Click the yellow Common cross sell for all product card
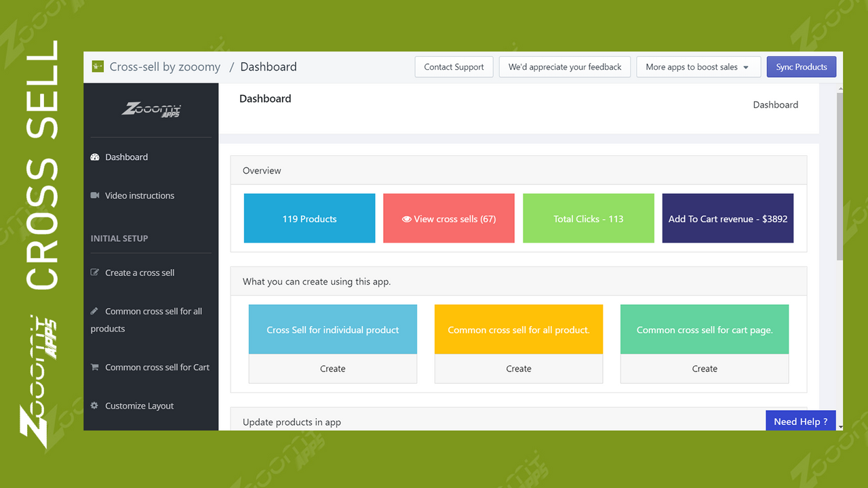The height and width of the screenshot is (488, 868). pyautogui.click(x=519, y=329)
